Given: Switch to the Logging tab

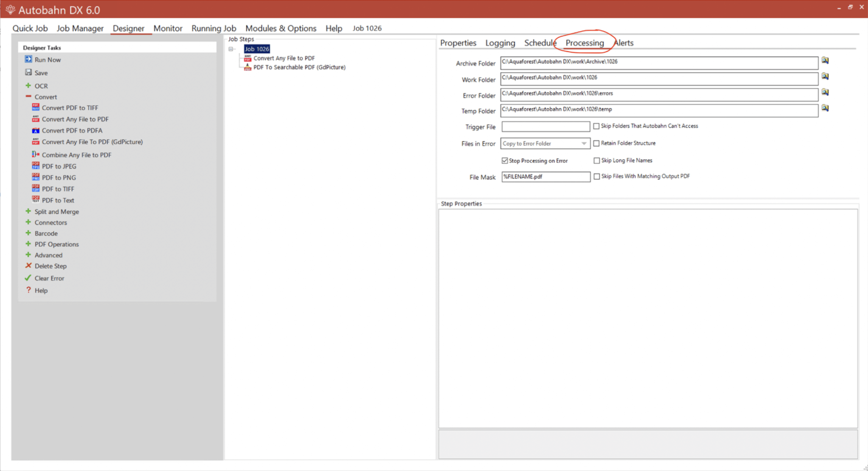Looking at the screenshot, I should point(500,43).
